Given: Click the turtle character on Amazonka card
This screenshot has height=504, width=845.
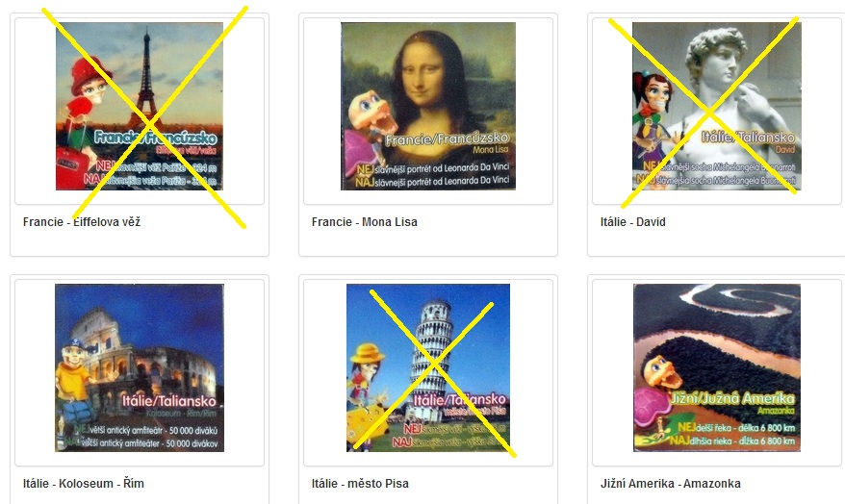Looking at the screenshot, I should (656, 398).
